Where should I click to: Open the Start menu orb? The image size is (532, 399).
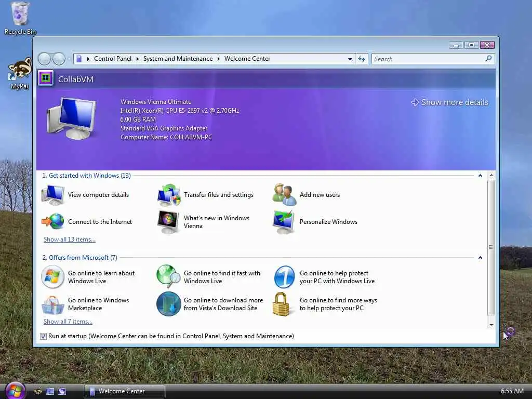tap(15, 390)
